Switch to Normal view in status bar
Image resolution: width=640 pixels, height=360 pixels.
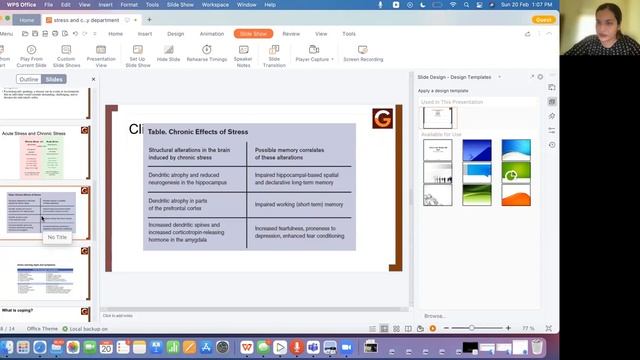384,329
